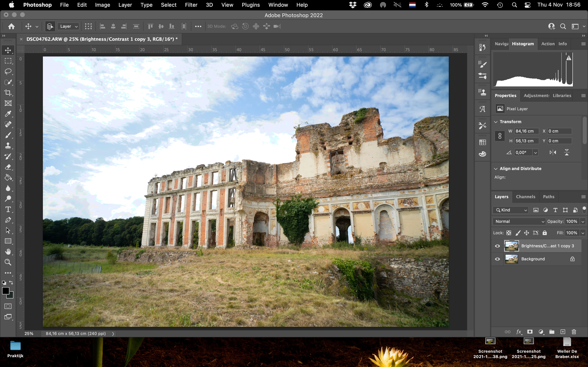
Task: Open the Adjustments panel tab
Action: 536,95
